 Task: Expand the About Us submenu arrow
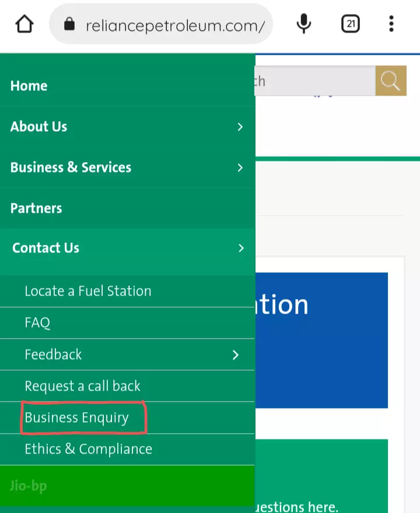click(x=240, y=127)
